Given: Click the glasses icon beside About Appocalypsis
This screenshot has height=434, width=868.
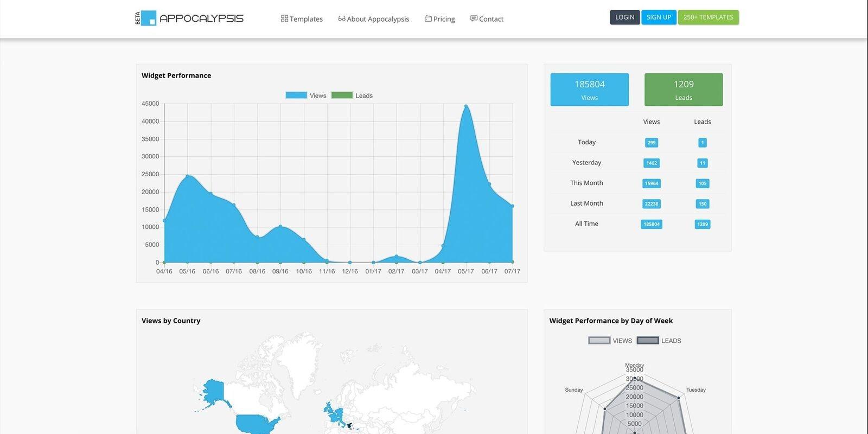Looking at the screenshot, I should [x=342, y=18].
